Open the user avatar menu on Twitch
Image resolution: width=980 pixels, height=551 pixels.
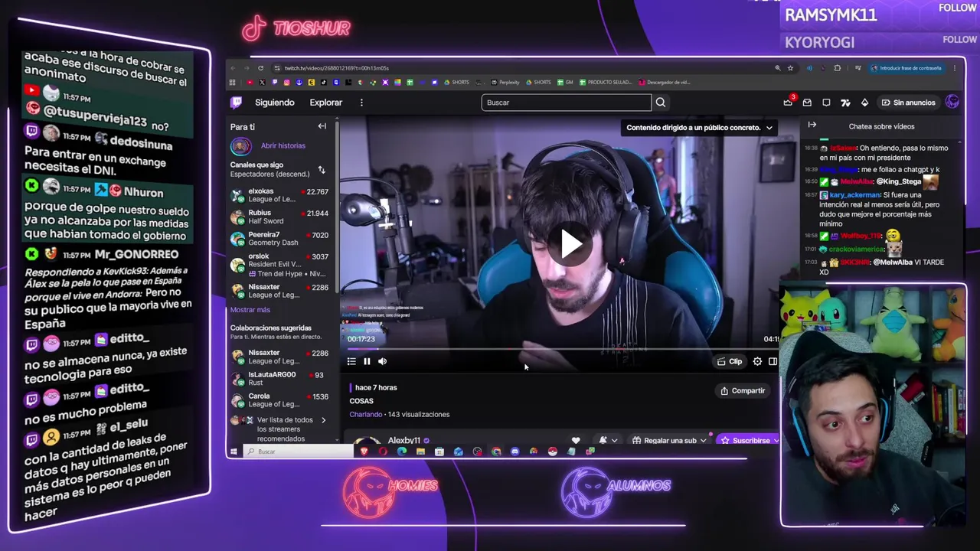click(952, 102)
